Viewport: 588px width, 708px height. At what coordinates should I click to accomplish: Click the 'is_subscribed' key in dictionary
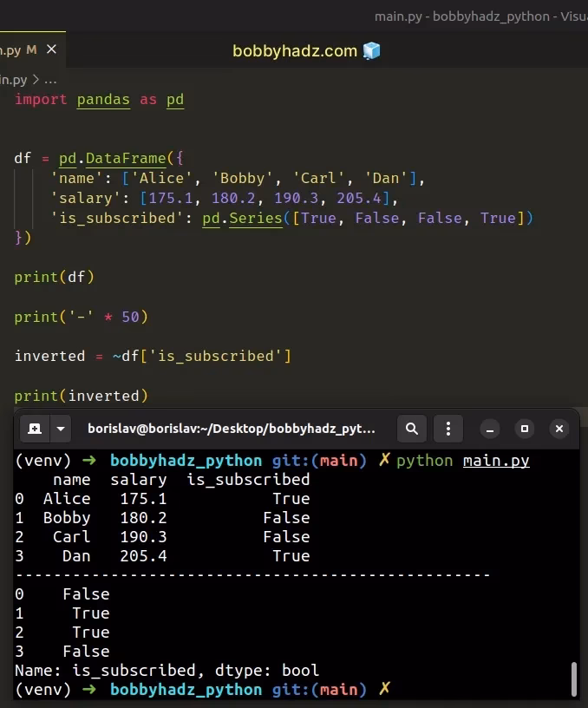pos(117,218)
